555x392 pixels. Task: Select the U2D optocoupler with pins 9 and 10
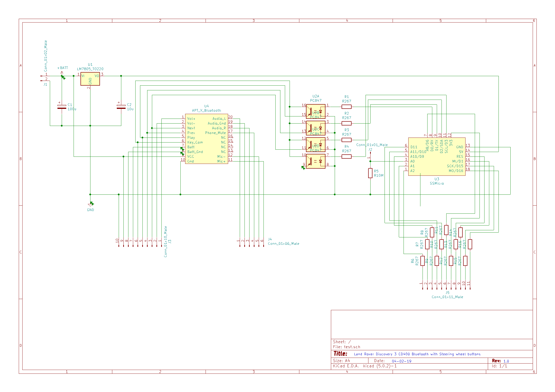(316, 161)
